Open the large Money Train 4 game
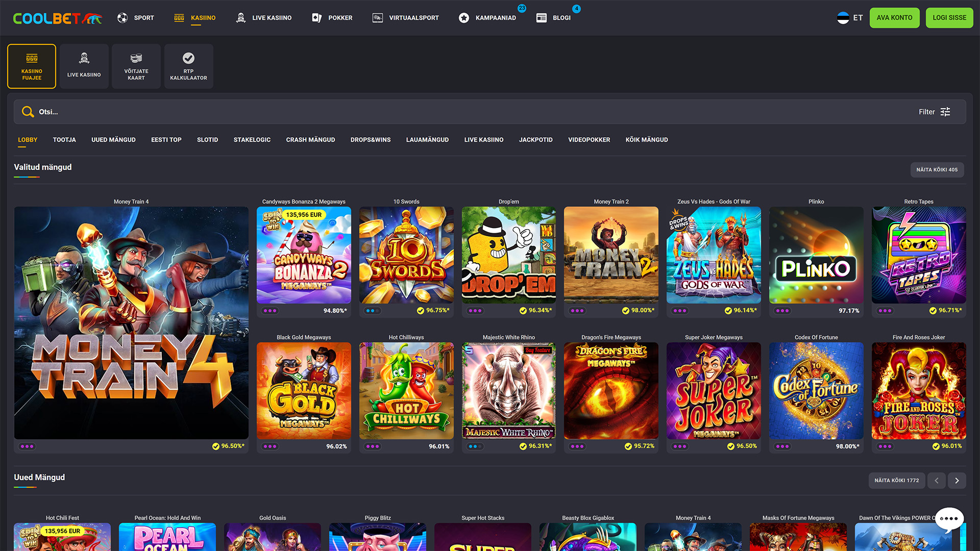Viewport: 980px width, 551px height. pyautogui.click(x=131, y=323)
